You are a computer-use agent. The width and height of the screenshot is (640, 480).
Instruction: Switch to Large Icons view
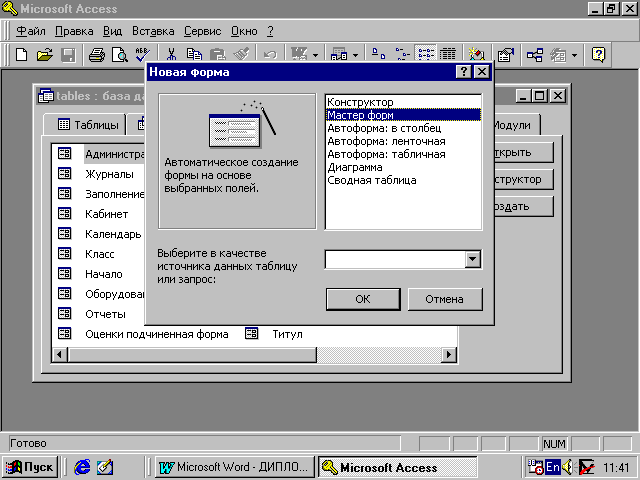(x=378, y=55)
